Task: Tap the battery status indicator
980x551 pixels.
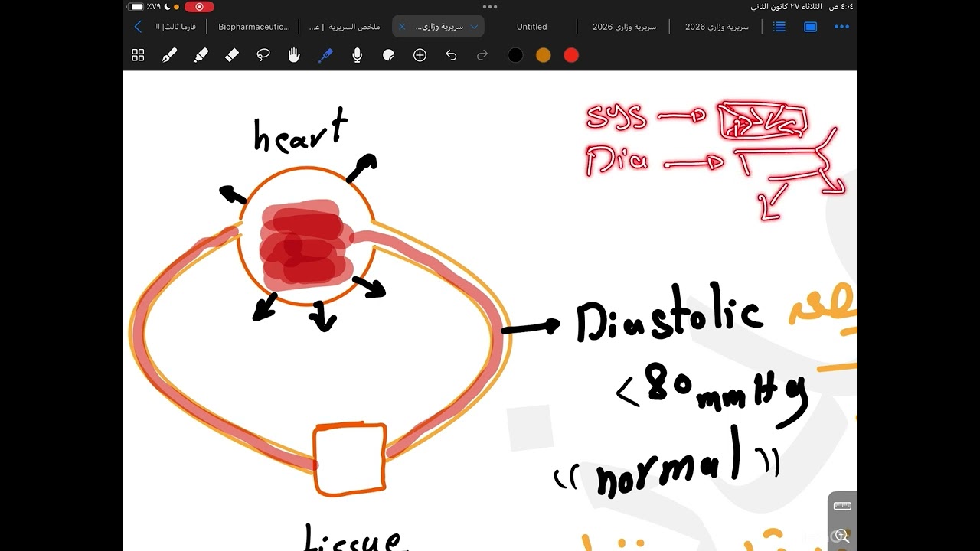Action: [137, 7]
